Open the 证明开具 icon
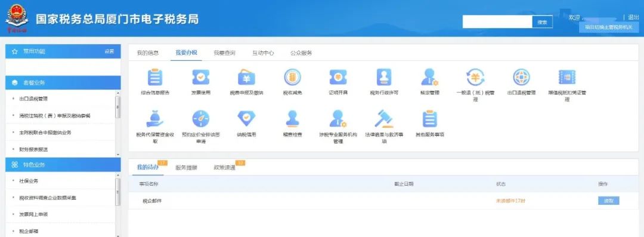 tap(338, 77)
